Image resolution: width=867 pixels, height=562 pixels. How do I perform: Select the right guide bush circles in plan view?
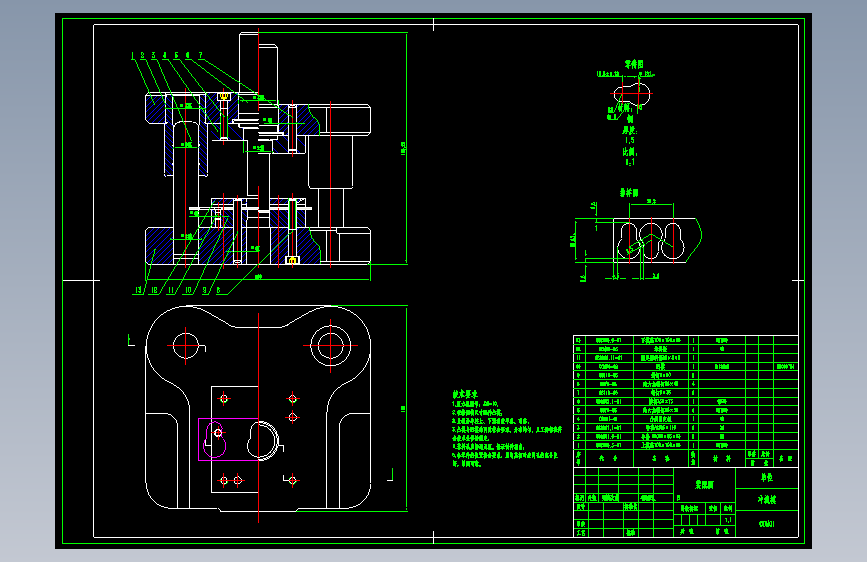click(x=331, y=346)
